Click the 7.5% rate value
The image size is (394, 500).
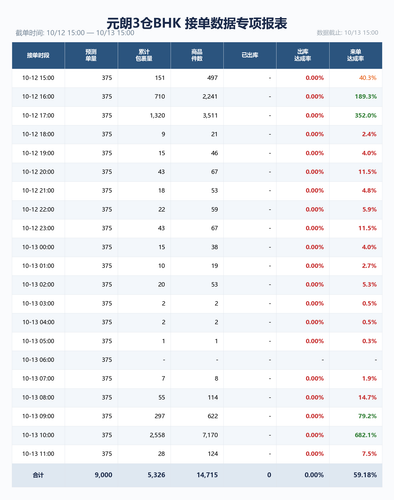click(x=369, y=454)
